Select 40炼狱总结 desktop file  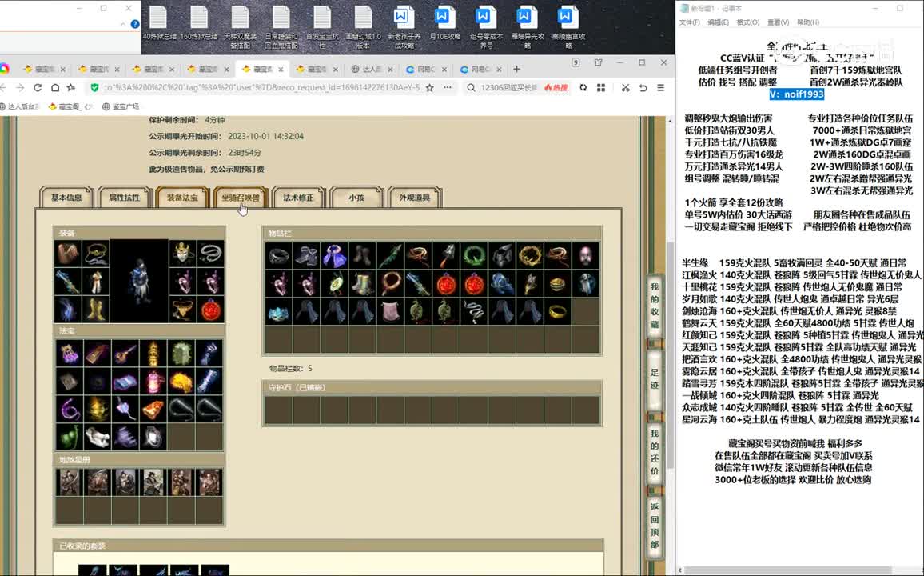159,24
